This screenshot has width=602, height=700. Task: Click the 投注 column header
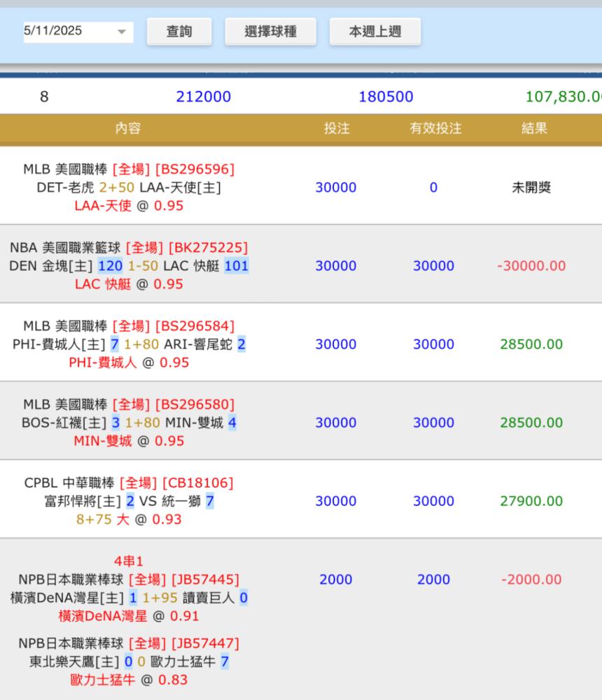tap(337, 129)
